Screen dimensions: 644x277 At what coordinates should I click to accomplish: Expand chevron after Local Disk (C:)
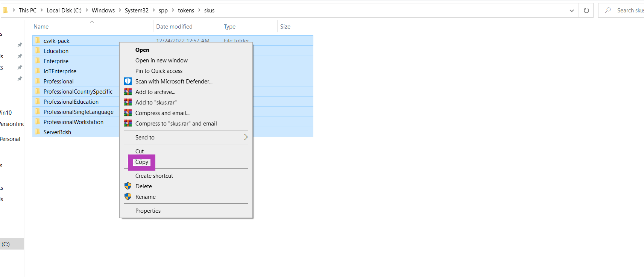[87, 11]
